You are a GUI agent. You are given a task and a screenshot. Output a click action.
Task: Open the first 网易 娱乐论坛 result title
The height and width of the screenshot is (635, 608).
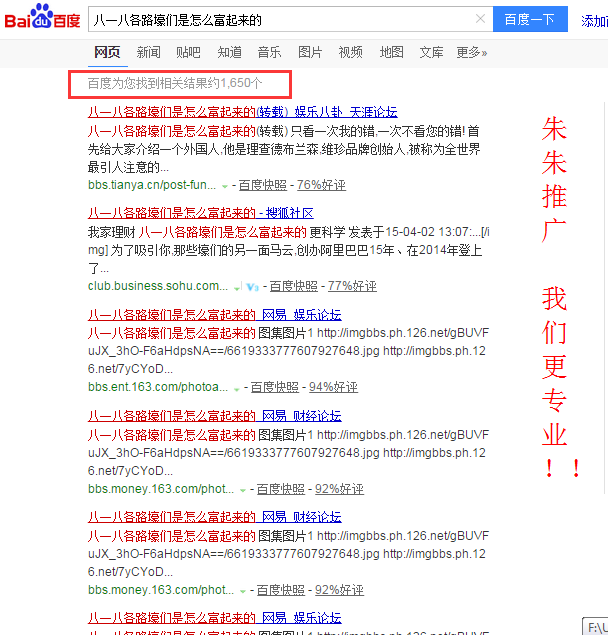point(215,315)
